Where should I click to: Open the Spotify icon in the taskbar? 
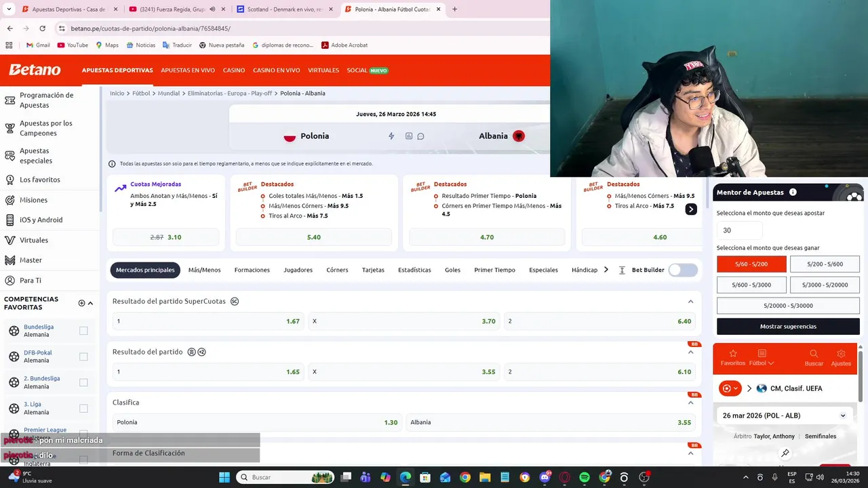click(585, 477)
